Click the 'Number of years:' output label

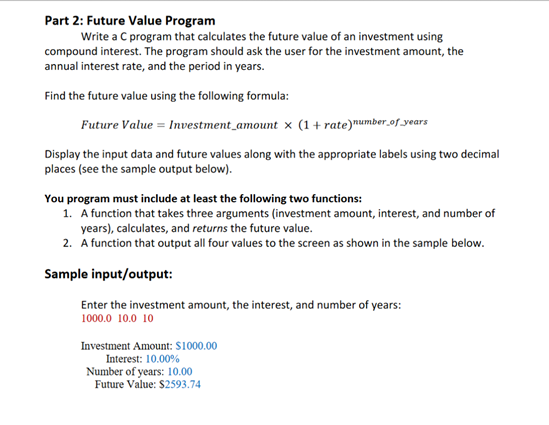tap(125, 371)
